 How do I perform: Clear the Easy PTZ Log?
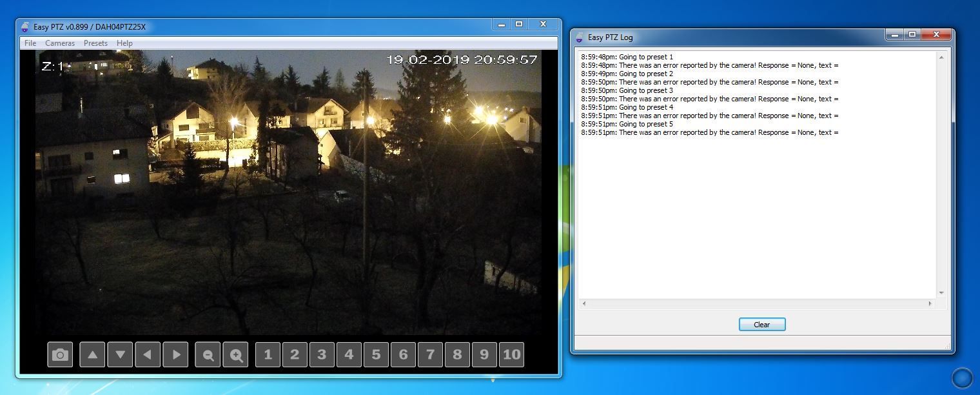[762, 325]
